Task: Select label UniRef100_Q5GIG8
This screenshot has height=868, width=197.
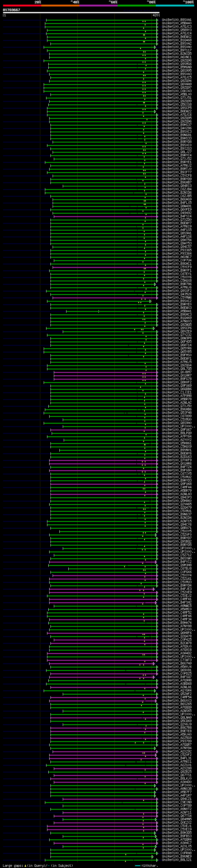Action: (176, 104)
